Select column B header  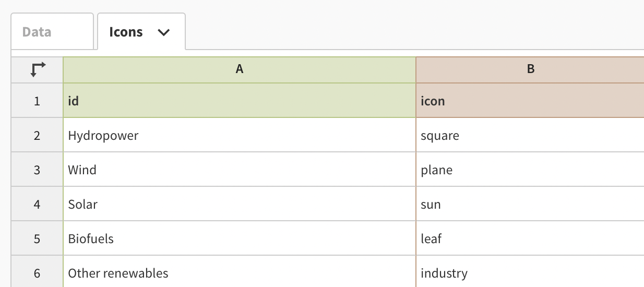(x=530, y=69)
